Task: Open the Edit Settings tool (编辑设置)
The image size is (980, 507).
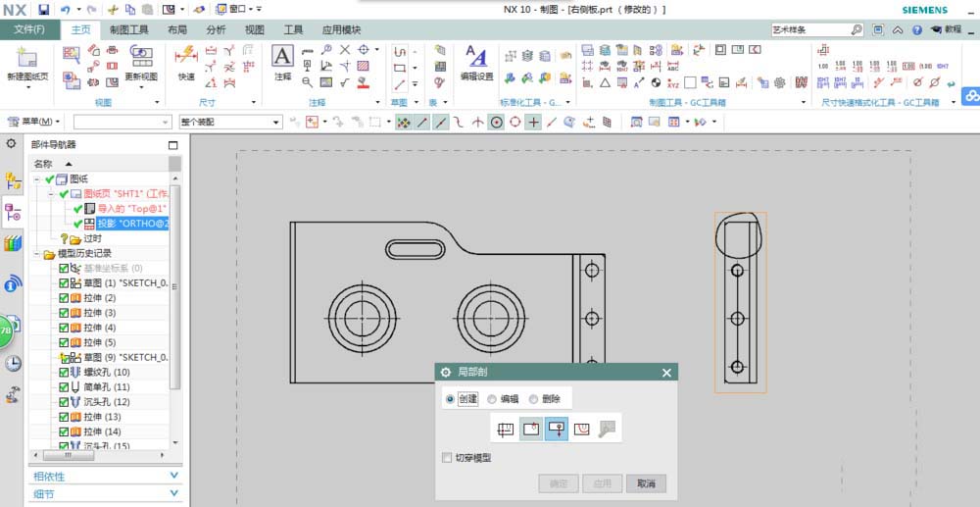Action: click(476, 60)
